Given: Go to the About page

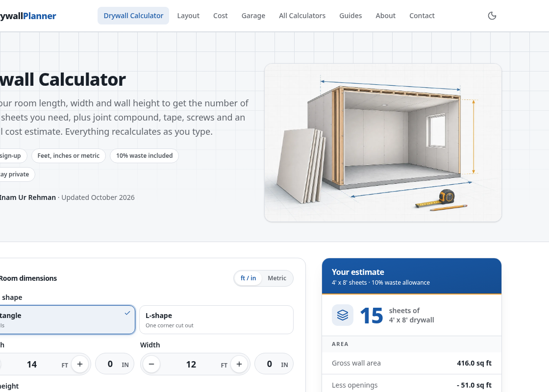Looking at the screenshot, I should [x=385, y=16].
